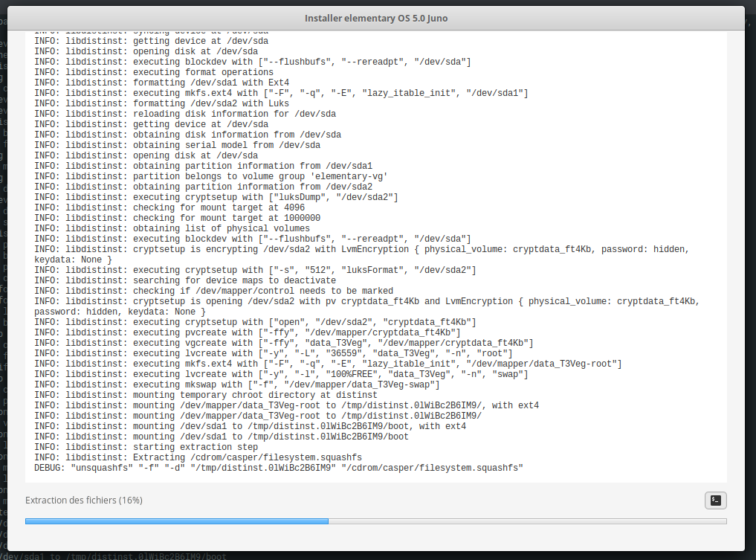Click the 'formatting /dev/sda1 with Ext4' line
The image size is (756, 560).
tap(161, 83)
